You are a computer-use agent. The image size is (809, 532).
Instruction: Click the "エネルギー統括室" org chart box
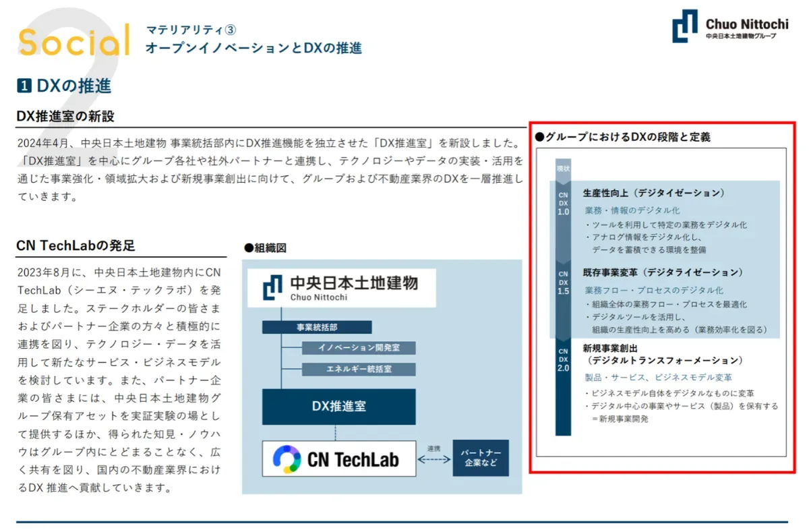pos(359,370)
